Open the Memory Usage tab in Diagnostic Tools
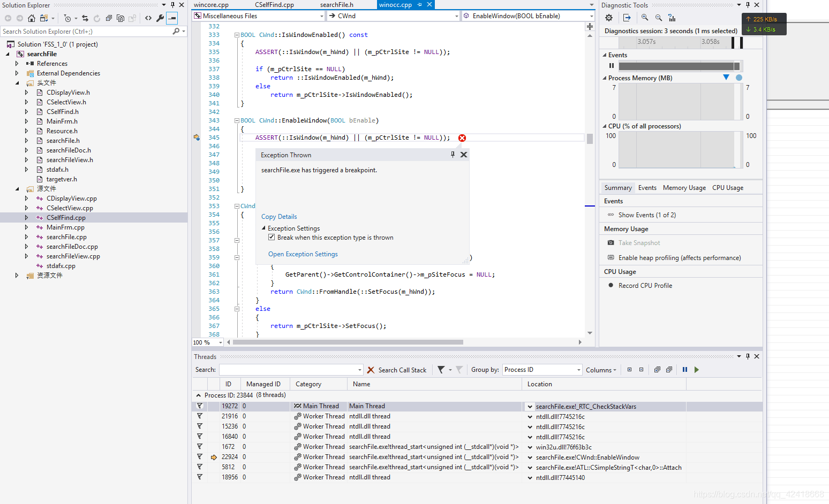The image size is (829, 504). click(x=684, y=188)
